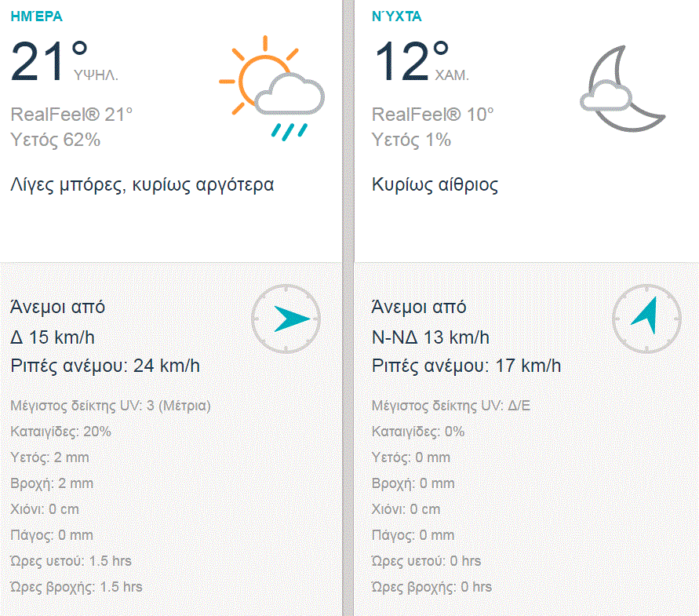Select the ΝΎΧΤΑ heading

pos(396,16)
